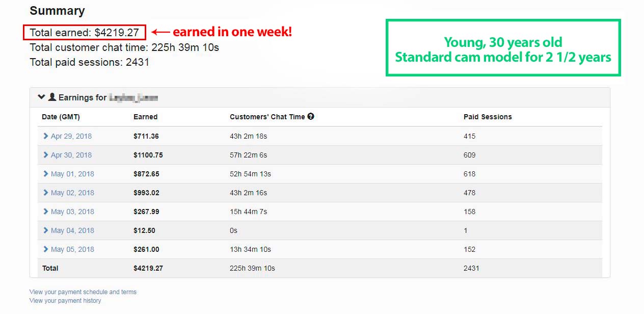644x314 pixels.
Task: Expand the Apr 30, 2018 row chevron
Action: [x=46, y=155]
